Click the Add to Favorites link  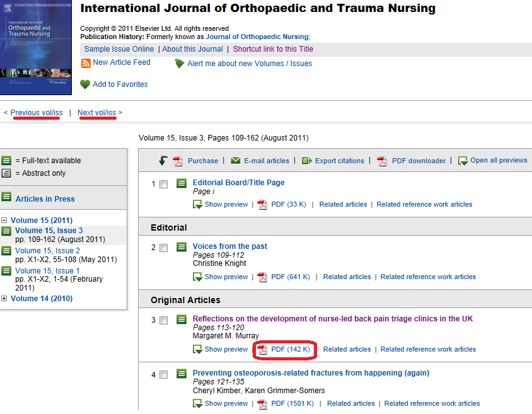[120, 84]
